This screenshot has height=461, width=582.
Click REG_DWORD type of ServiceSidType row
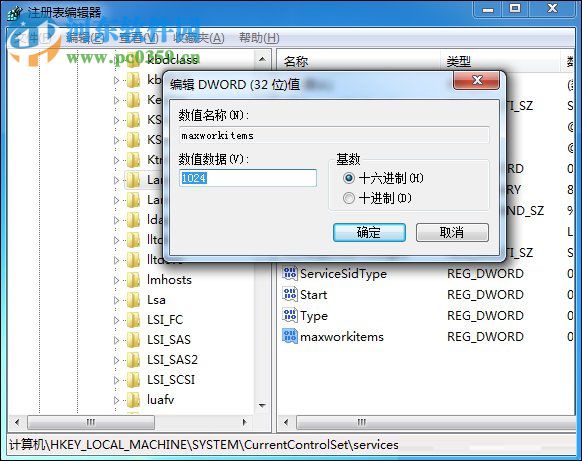tap(485, 274)
